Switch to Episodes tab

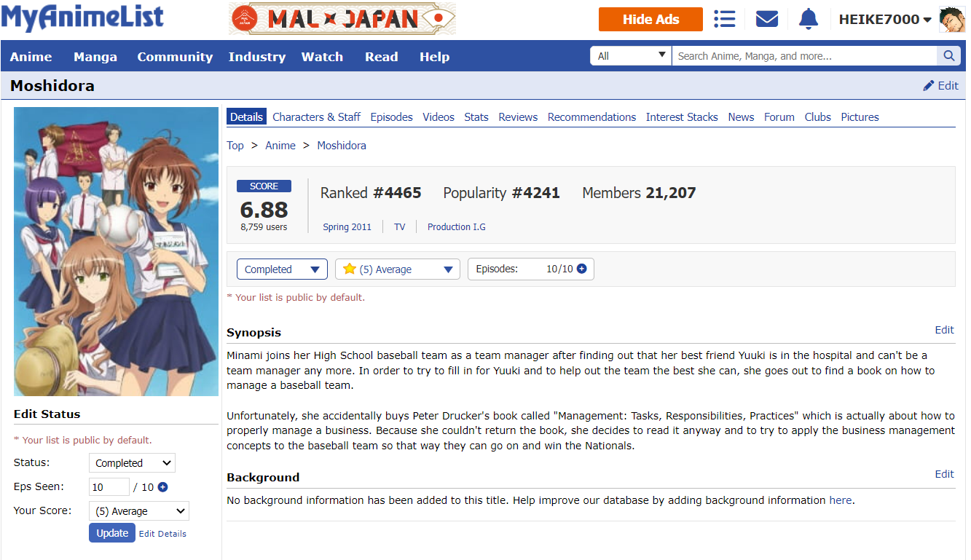tap(391, 117)
